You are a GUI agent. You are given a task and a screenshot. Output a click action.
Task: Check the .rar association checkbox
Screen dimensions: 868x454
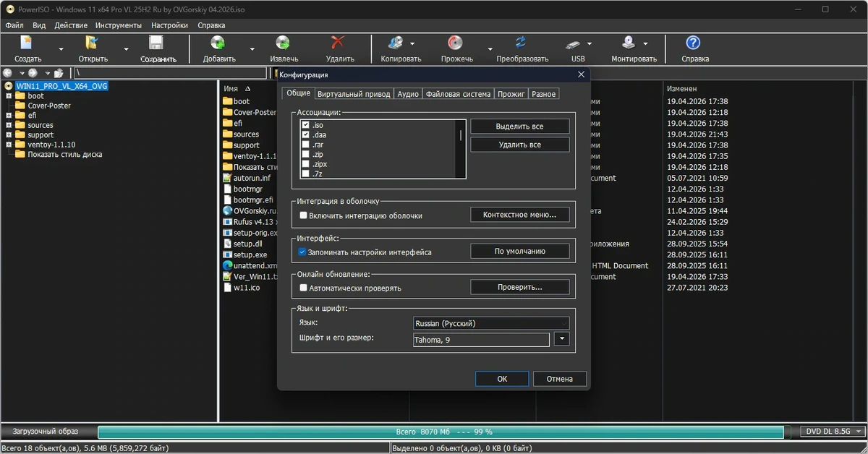[x=305, y=145]
